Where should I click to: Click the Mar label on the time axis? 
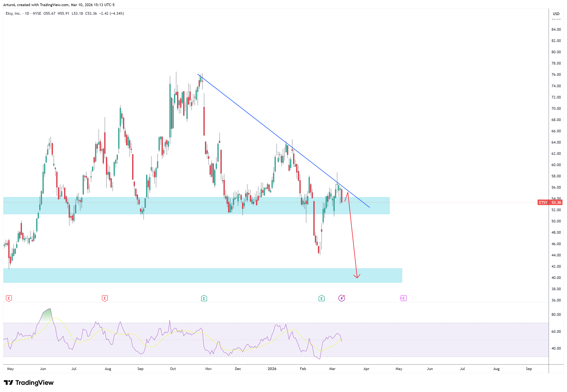[x=332, y=369]
